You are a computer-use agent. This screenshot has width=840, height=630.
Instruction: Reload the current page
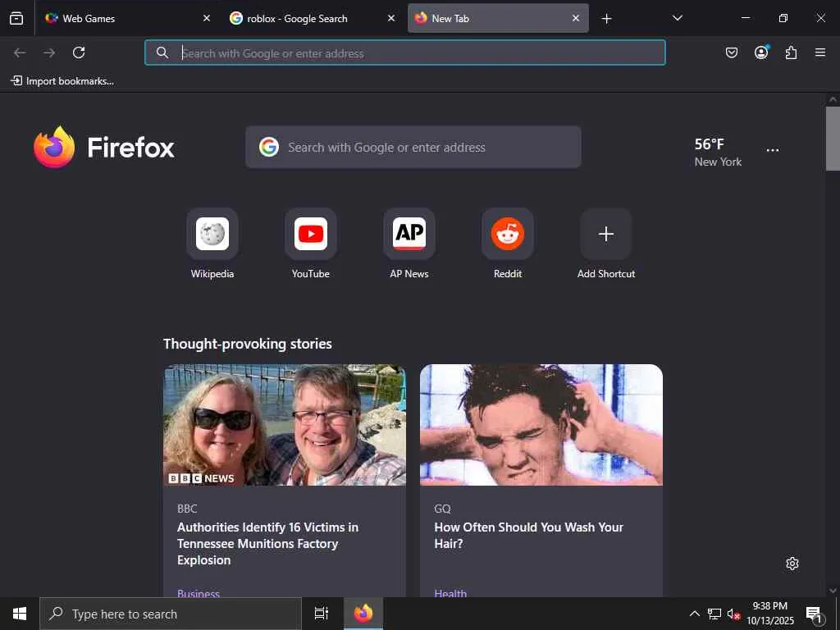[79, 52]
